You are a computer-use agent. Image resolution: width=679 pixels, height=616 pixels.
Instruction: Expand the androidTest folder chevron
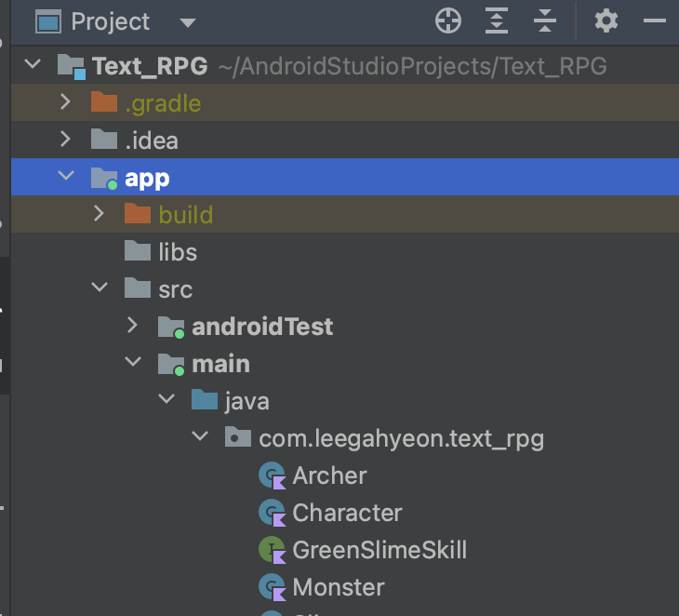(132, 326)
